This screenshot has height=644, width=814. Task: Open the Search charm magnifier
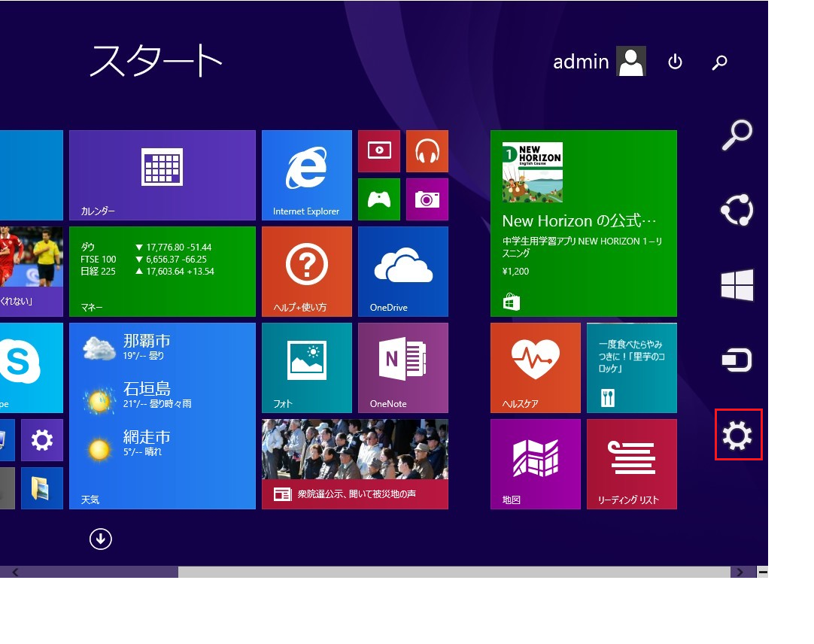(x=737, y=135)
